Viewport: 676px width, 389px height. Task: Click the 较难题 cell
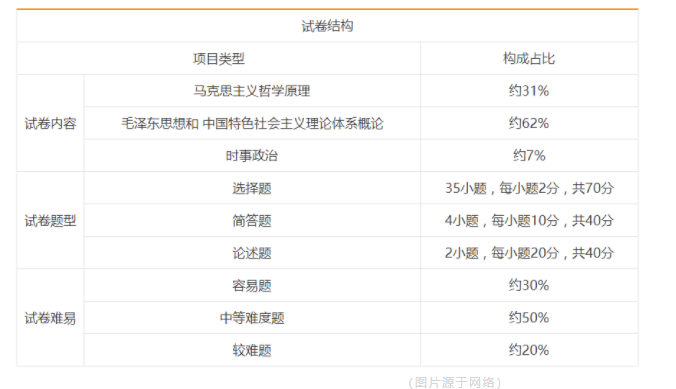pos(252,350)
